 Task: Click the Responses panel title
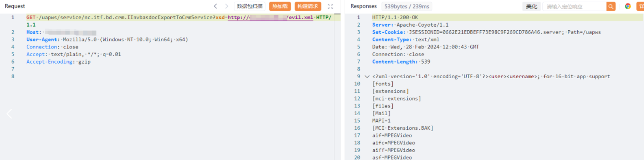point(364,6)
